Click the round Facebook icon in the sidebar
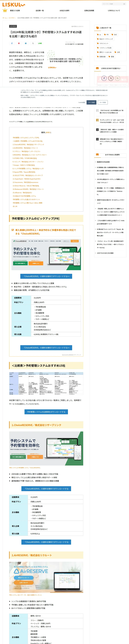129x644 pixels. pos(104,78)
